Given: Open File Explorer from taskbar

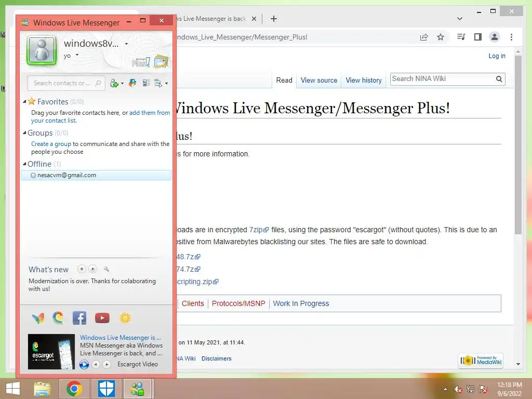Looking at the screenshot, I should (x=42, y=389).
